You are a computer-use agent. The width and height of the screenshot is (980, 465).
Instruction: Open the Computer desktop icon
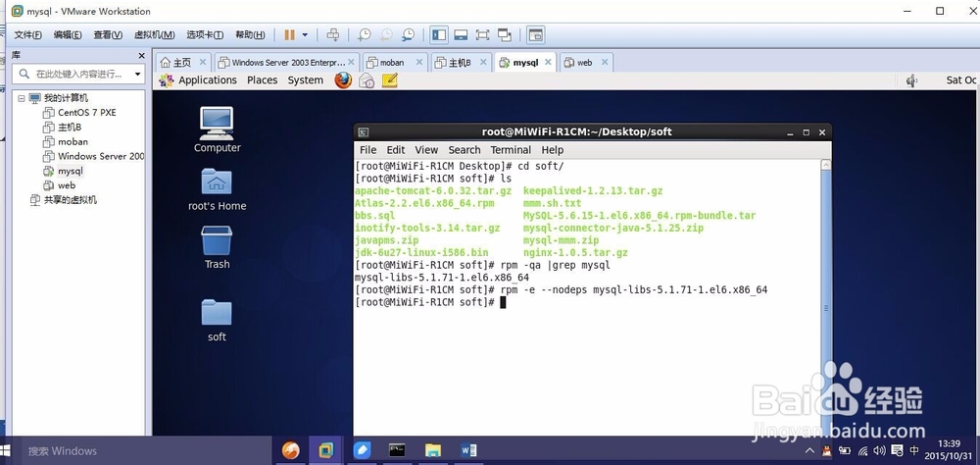tap(217, 129)
